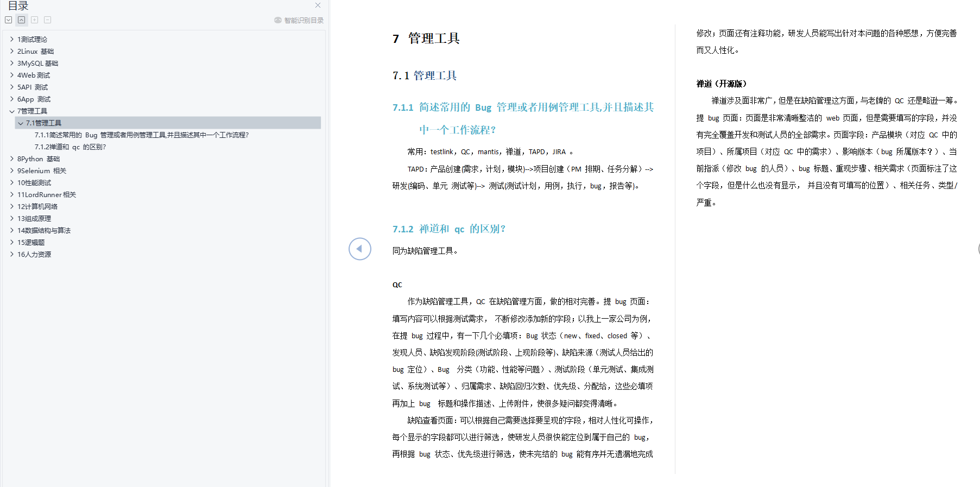Click the plus icon in outline toolbar

[34, 20]
